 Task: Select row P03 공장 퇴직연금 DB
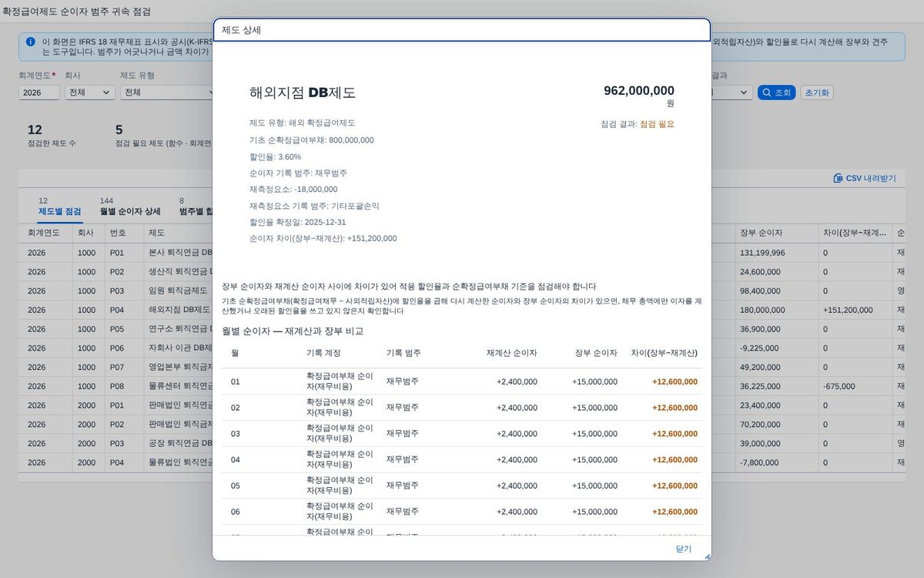[462, 444]
